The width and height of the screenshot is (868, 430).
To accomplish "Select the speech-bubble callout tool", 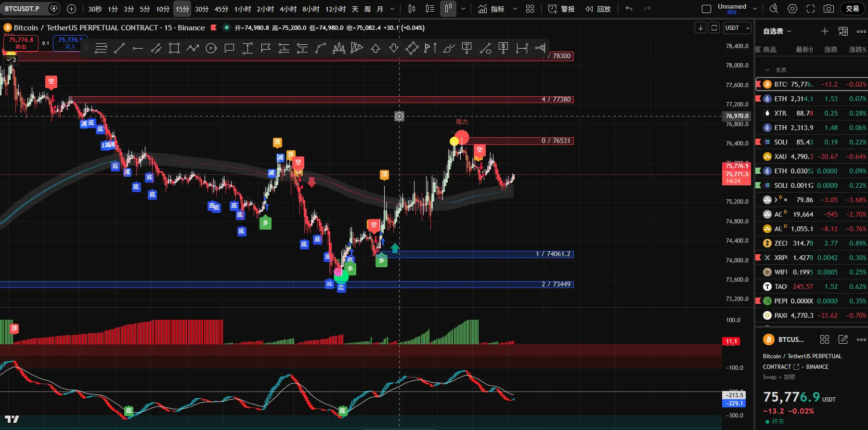I will click(229, 48).
